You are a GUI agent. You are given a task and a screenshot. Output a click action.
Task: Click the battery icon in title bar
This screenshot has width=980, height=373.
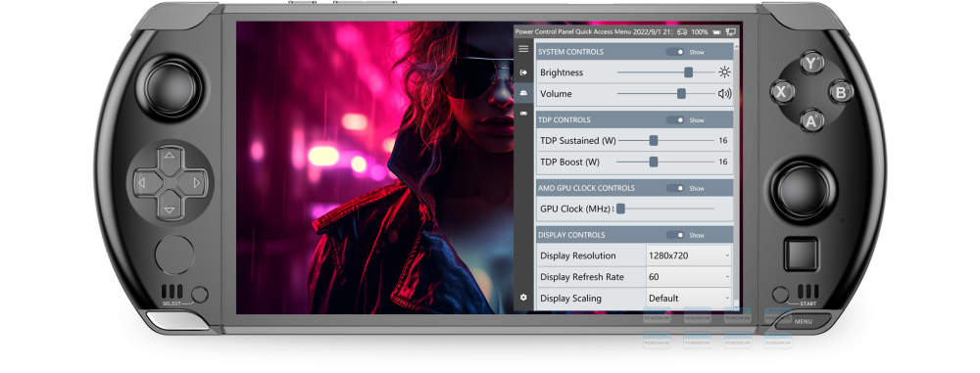tap(716, 31)
